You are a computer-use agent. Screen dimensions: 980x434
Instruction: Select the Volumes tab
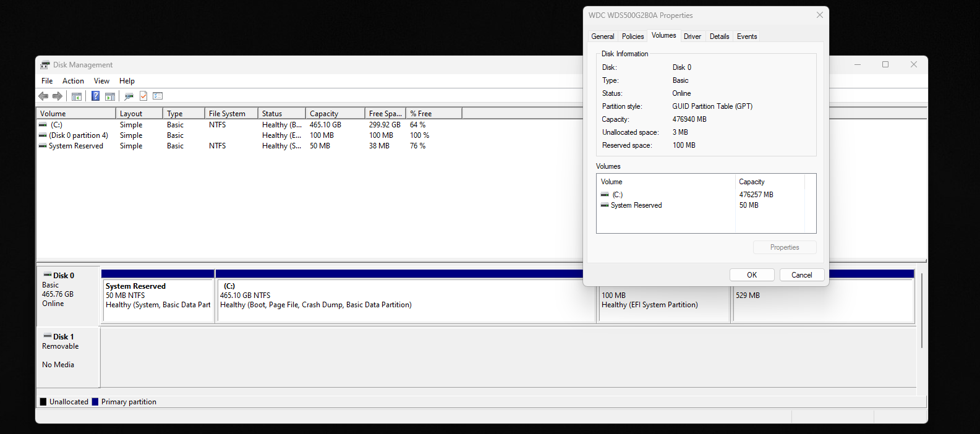click(664, 35)
